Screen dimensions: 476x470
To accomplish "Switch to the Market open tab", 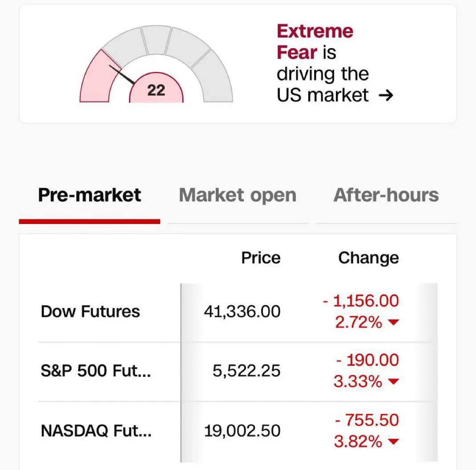I will (238, 195).
